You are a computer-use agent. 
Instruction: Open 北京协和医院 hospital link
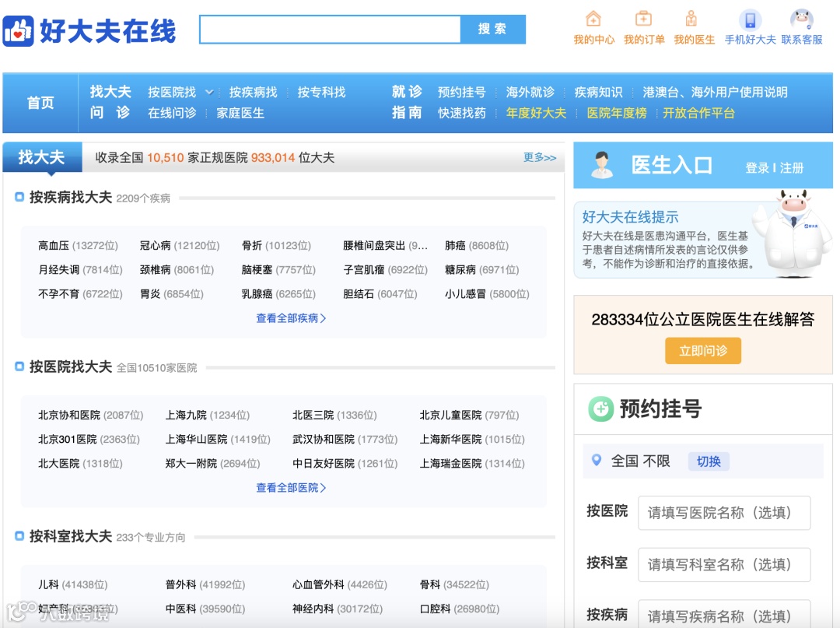[69, 415]
